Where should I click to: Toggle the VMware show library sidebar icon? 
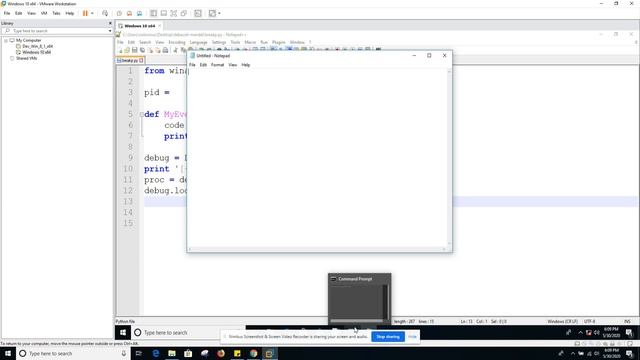click(153, 13)
